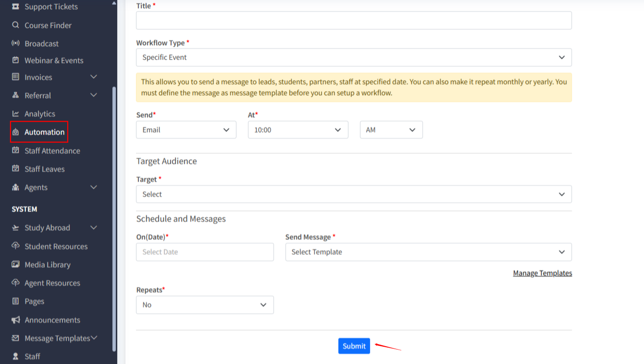The height and width of the screenshot is (364, 644).
Task: Go to Staff Leaves menu item
Action: pyautogui.click(x=44, y=169)
